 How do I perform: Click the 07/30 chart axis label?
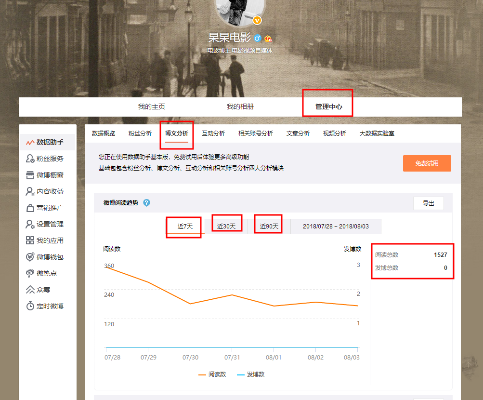[x=190, y=357]
